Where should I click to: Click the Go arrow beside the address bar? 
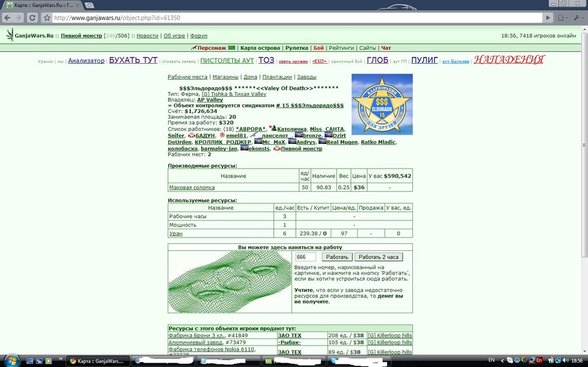pos(548,18)
